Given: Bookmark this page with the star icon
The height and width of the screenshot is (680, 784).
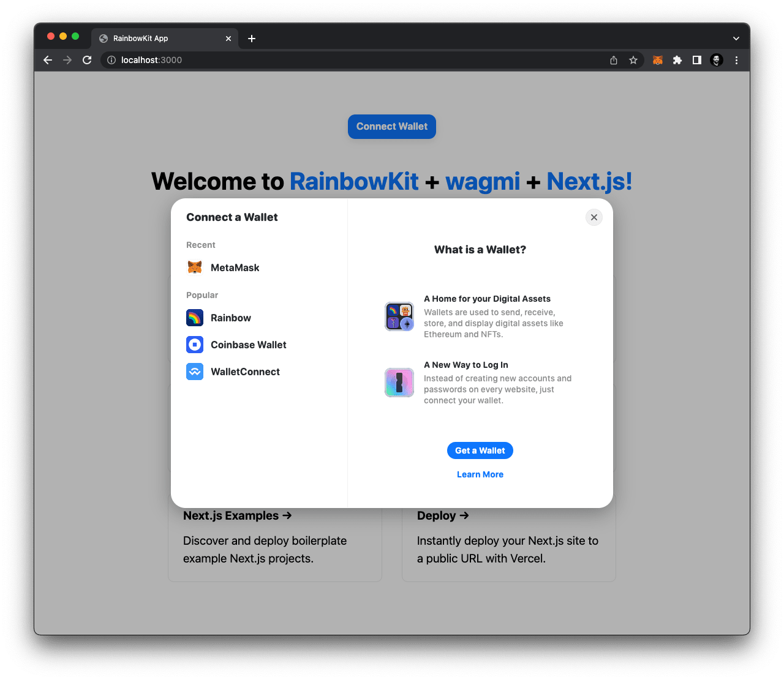Looking at the screenshot, I should point(633,60).
